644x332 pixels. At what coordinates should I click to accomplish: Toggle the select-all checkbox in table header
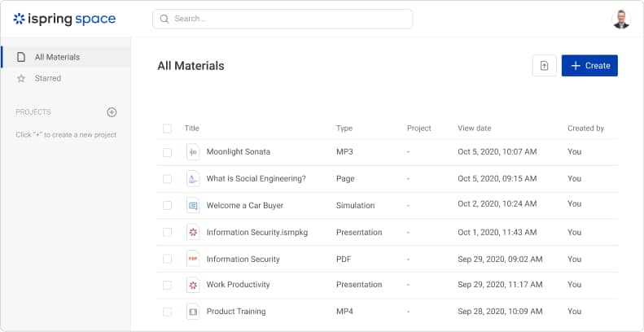(167, 129)
